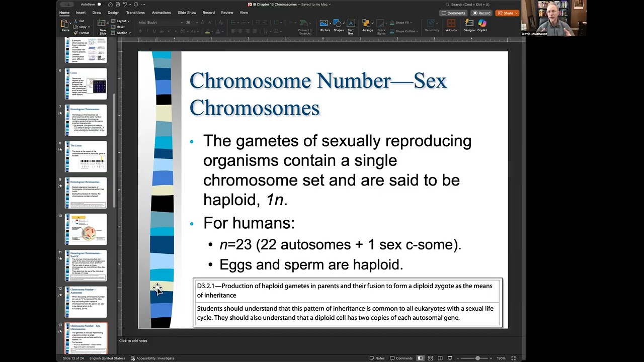This screenshot has height=362, width=644.
Task: Launch Copilot from the ribbon
Action: click(482, 25)
